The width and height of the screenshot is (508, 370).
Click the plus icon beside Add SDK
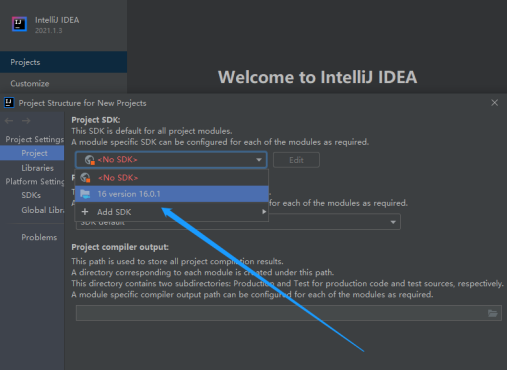pos(85,212)
